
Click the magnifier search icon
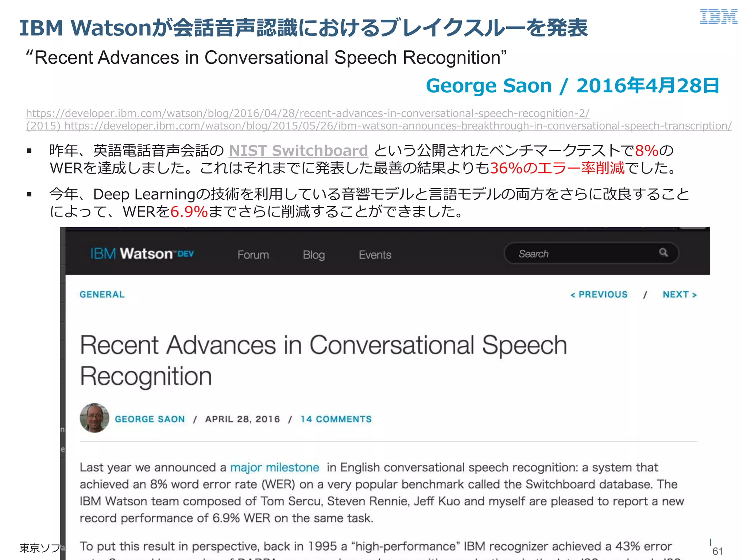click(x=663, y=252)
